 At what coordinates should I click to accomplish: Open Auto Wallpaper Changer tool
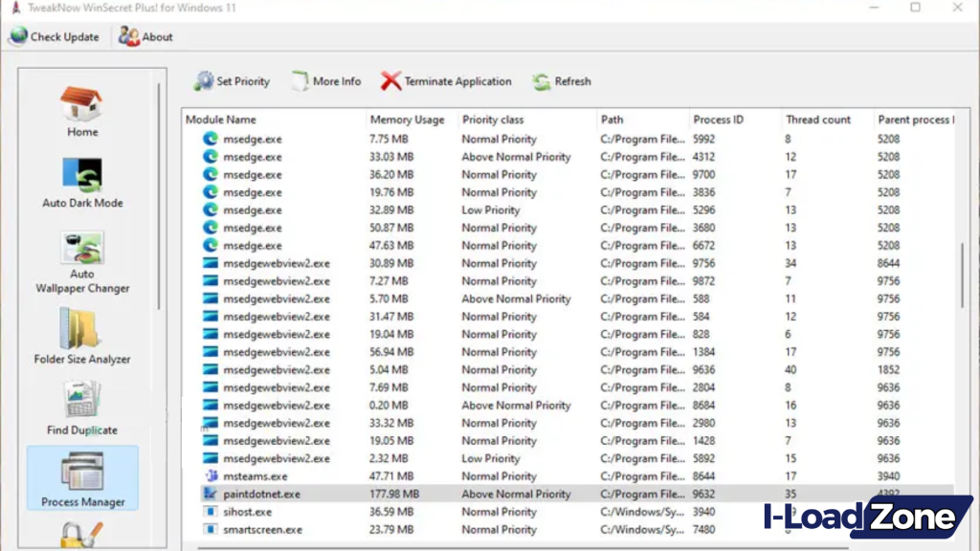(82, 262)
